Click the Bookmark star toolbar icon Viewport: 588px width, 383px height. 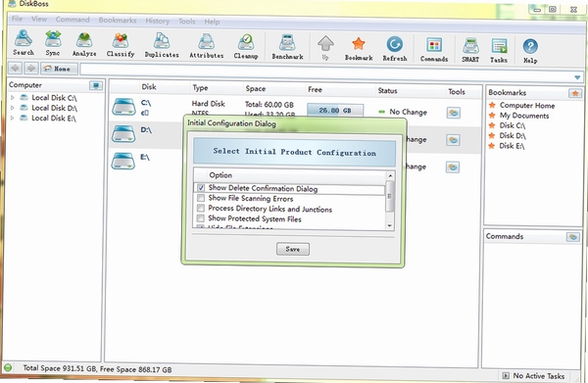(359, 48)
